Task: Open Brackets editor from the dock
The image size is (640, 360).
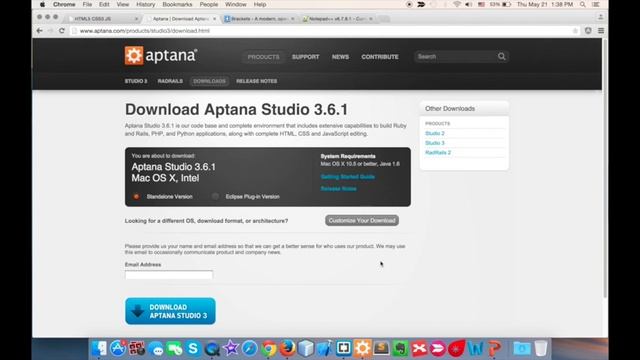Action: click(343, 348)
